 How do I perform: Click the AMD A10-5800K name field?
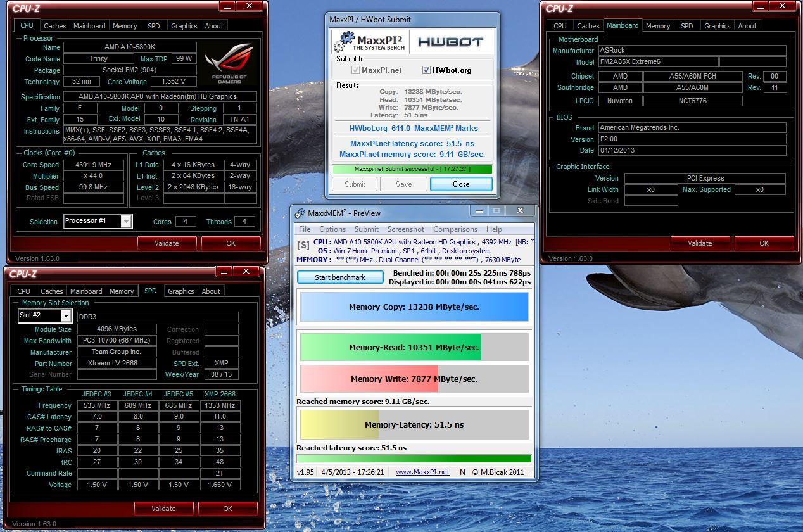130,47
